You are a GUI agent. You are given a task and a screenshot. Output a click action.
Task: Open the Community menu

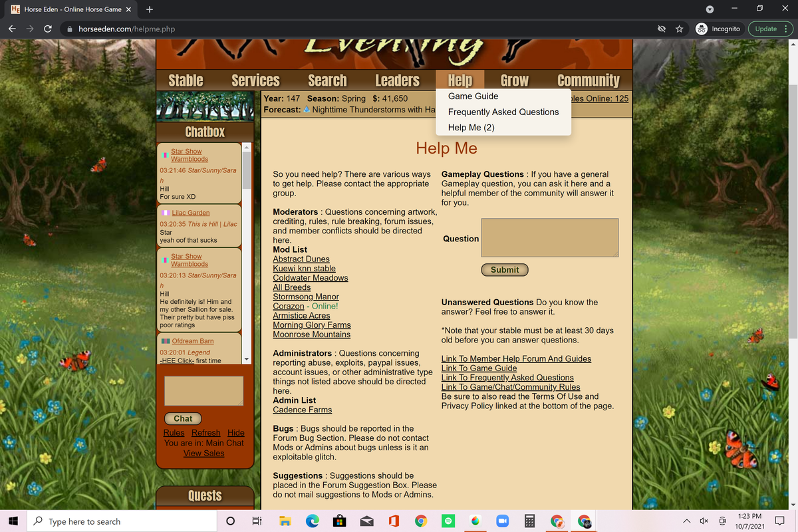pyautogui.click(x=589, y=80)
